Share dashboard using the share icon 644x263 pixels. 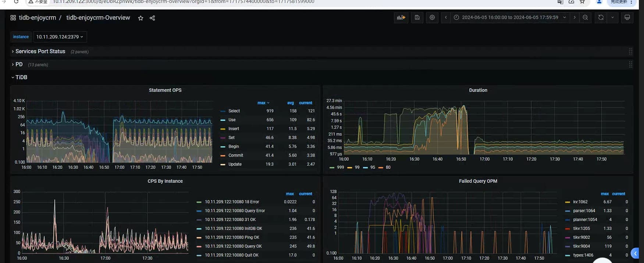(x=152, y=18)
